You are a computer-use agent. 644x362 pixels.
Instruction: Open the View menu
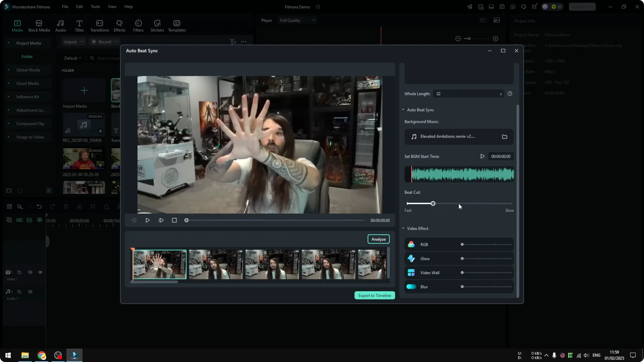pyautogui.click(x=112, y=7)
